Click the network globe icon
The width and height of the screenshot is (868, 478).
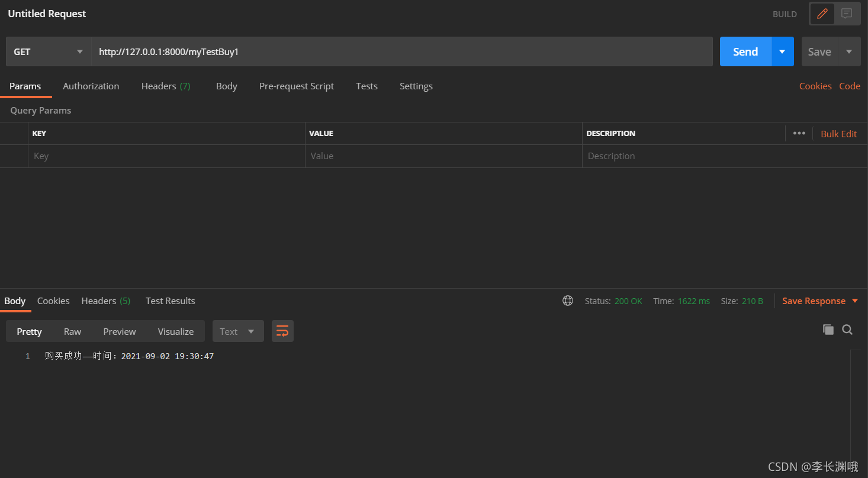568,301
